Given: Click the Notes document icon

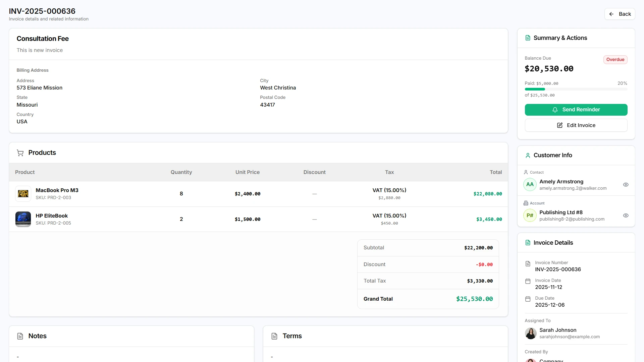Looking at the screenshot, I should tap(20, 336).
